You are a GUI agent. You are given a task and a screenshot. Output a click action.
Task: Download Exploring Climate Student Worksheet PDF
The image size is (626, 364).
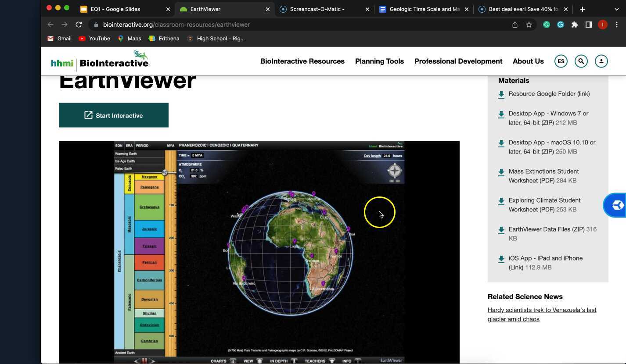pos(544,205)
